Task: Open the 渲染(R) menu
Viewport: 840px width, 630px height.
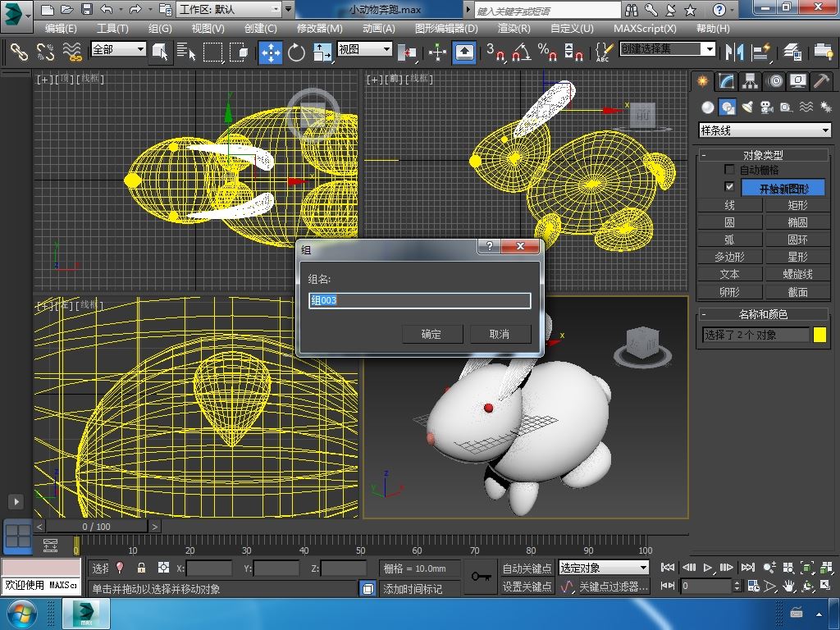Action: (514, 29)
